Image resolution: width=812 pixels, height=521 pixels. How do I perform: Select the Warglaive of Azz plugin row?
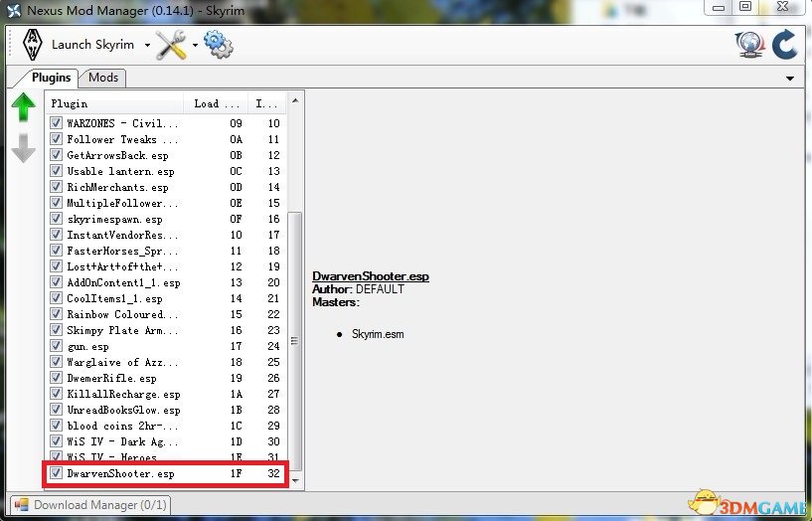[166, 362]
